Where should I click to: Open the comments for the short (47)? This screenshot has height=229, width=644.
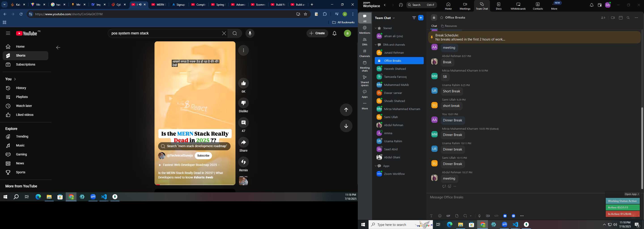coord(243,123)
